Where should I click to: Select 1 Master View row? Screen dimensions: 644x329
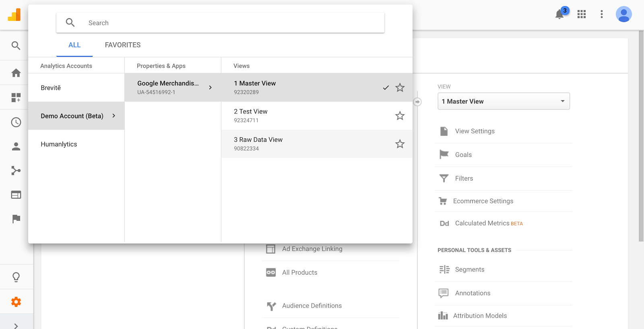coord(317,87)
